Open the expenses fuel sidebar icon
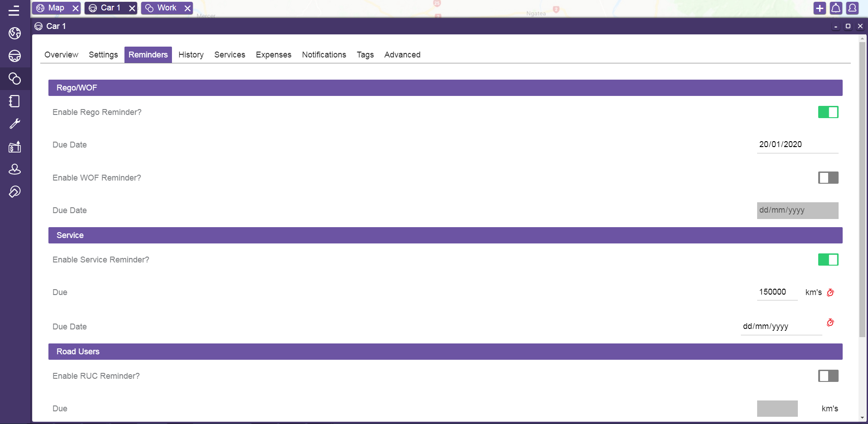This screenshot has width=868, height=424. 14,146
